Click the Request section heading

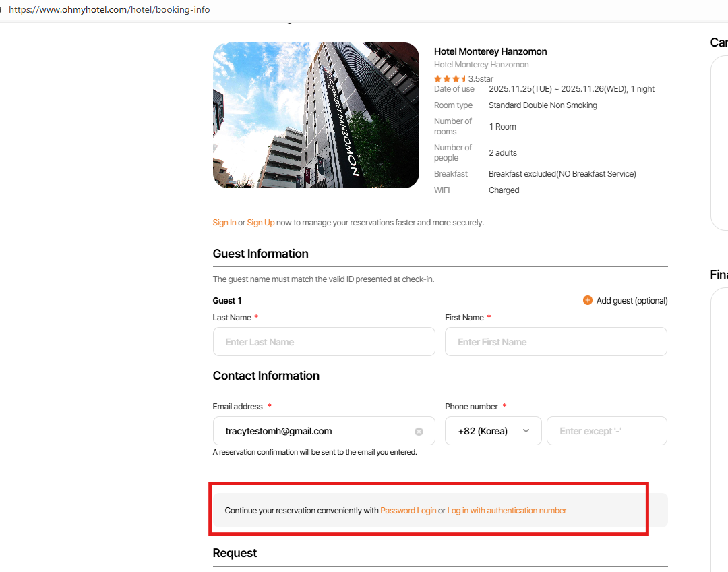235,553
